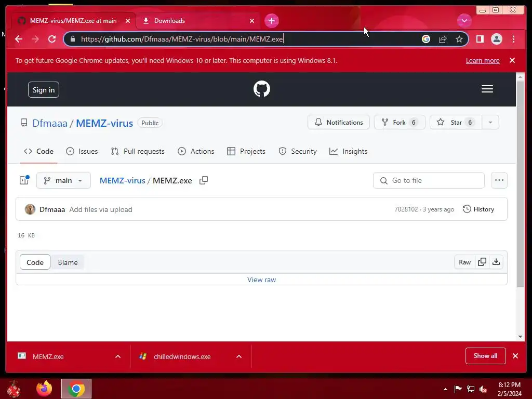Expand the file tree side panel
Viewport: 532px width, 399px height.
[24, 180]
